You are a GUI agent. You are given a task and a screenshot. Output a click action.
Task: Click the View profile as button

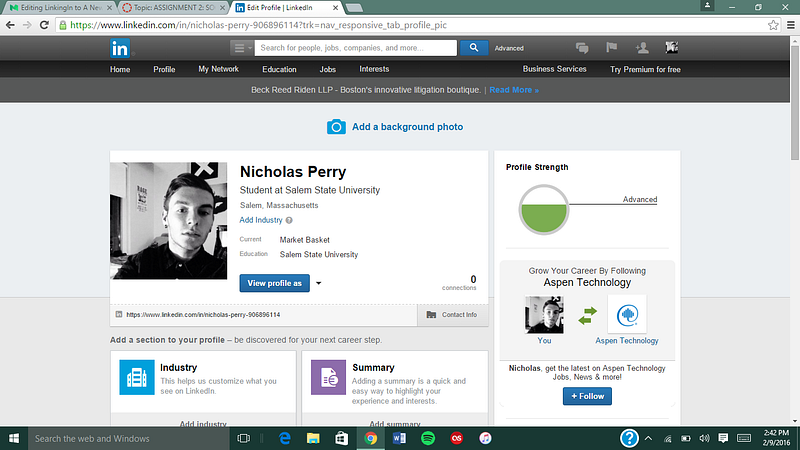274,283
